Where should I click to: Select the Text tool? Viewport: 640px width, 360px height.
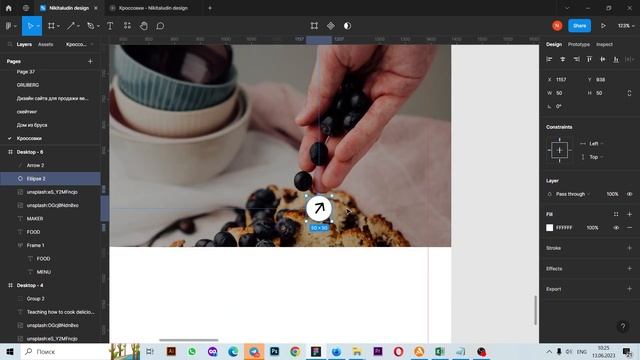pyautogui.click(x=110, y=26)
